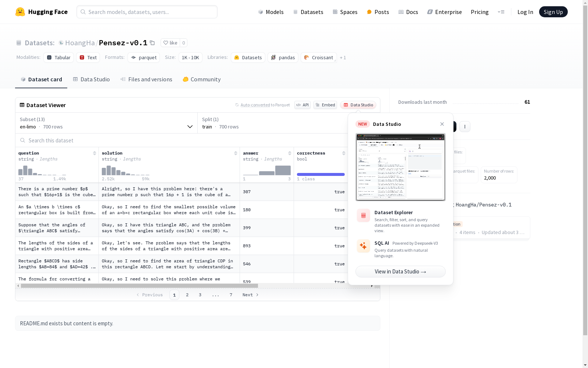
Task: Open the navigation more-options menu icon
Action: (501, 12)
